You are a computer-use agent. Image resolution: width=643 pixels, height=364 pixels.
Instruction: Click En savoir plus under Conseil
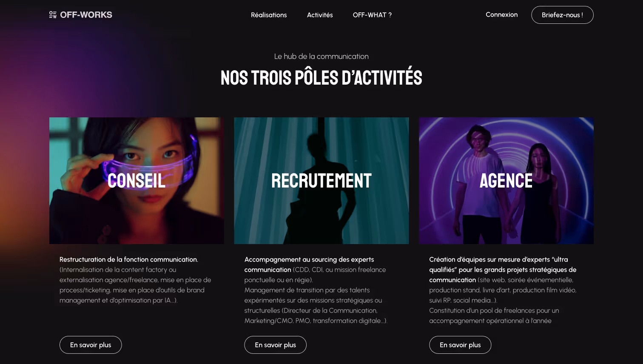91,345
